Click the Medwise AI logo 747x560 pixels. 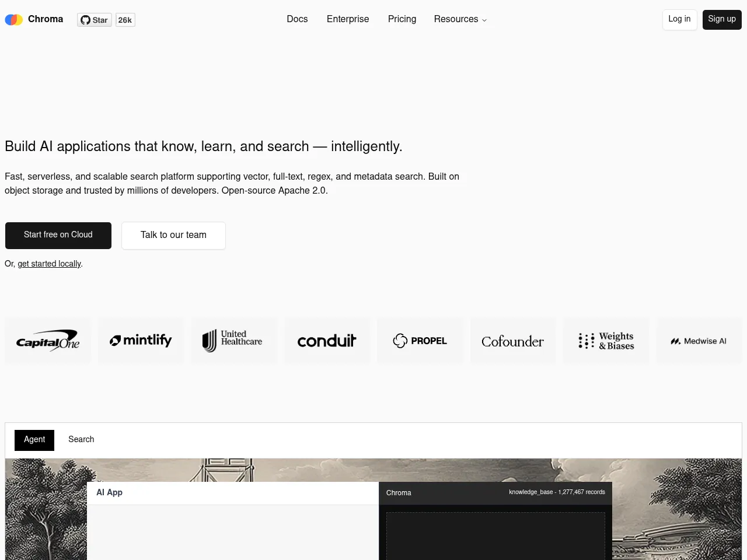(x=699, y=341)
